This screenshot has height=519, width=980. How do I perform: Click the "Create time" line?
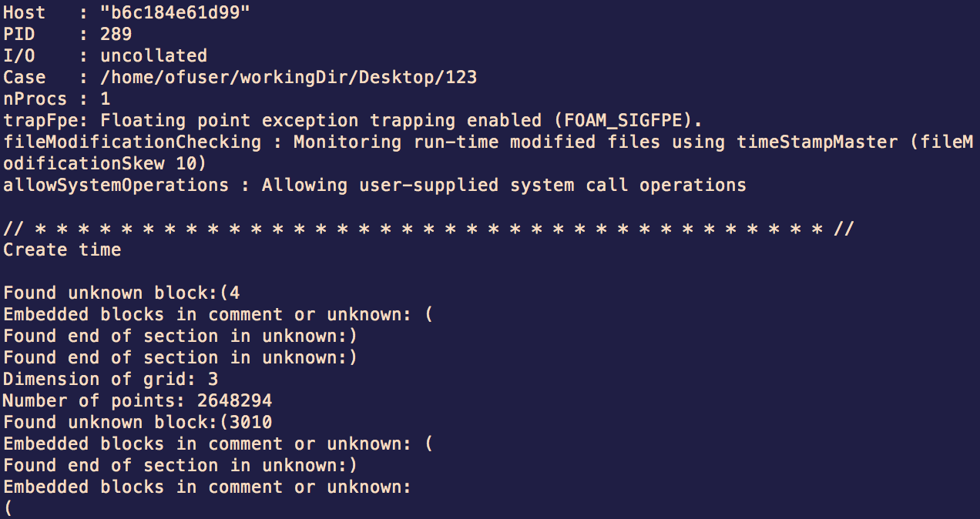click(x=62, y=249)
